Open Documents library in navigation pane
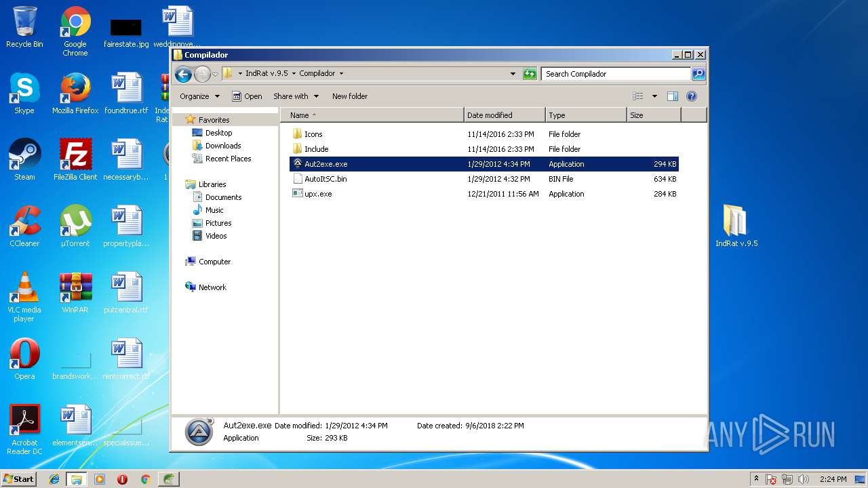868x488 pixels. [x=223, y=197]
